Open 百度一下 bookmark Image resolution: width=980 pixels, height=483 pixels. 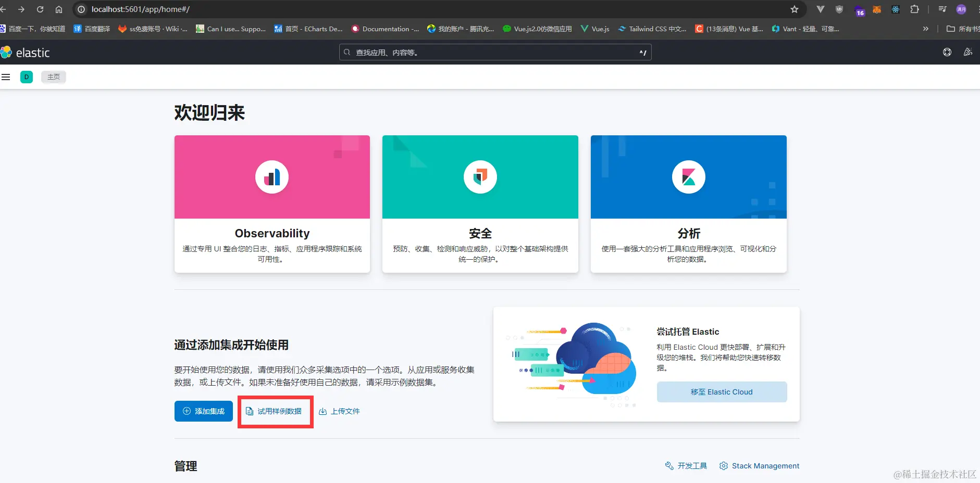click(33, 29)
